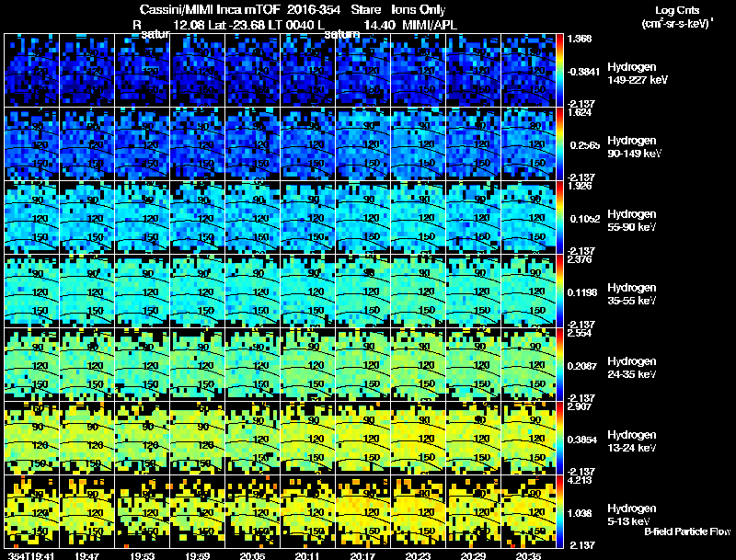
Task: Open the 149-227 keV panel at 19:41
Action: click(31, 71)
